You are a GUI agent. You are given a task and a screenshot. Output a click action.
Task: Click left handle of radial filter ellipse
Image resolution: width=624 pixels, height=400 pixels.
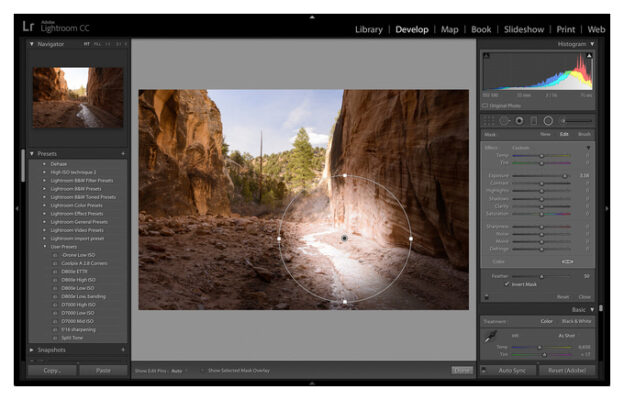(279, 238)
